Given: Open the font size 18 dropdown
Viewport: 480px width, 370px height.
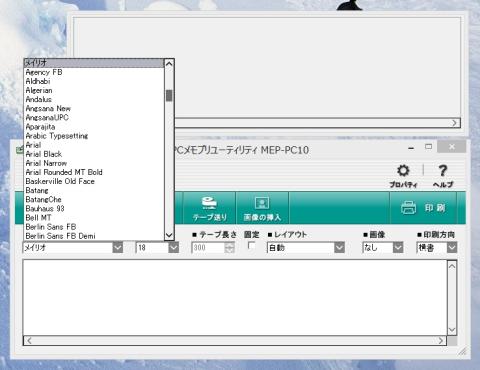Looking at the screenshot, I should coord(174,248).
